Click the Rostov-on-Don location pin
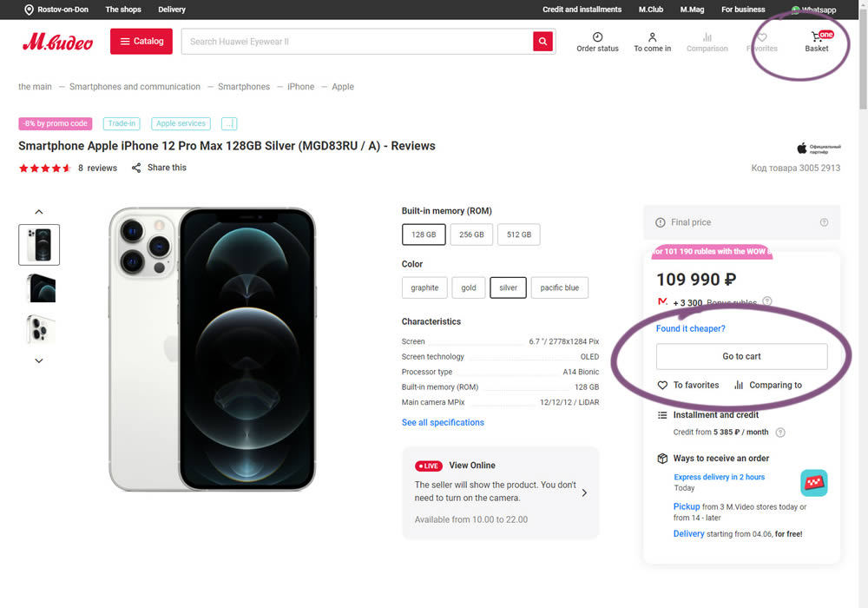The height and width of the screenshot is (608, 868). [29, 10]
